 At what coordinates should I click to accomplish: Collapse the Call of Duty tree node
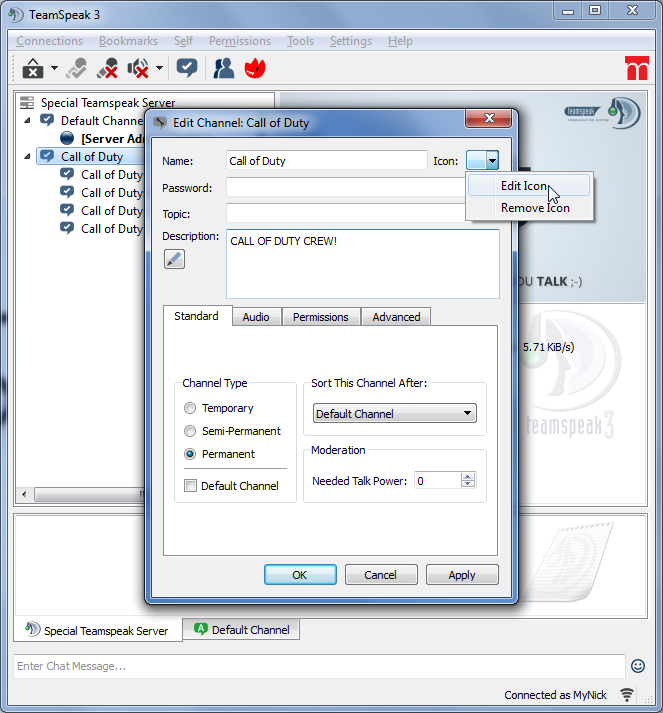(27, 156)
